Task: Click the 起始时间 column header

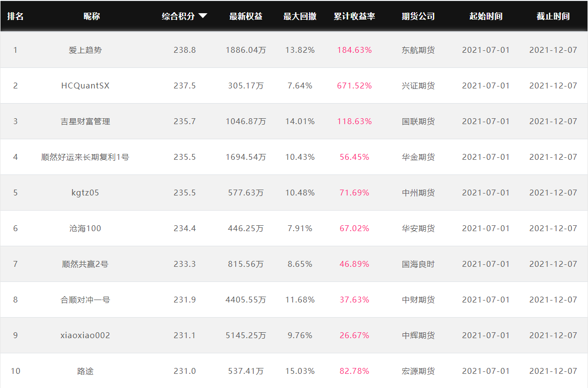Action: tap(486, 16)
